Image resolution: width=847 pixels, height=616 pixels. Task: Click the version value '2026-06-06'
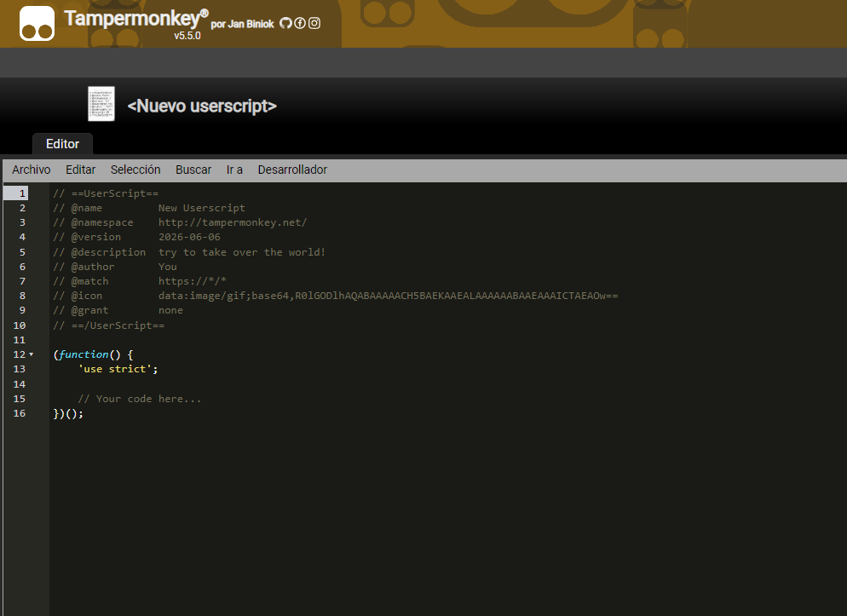click(190, 237)
